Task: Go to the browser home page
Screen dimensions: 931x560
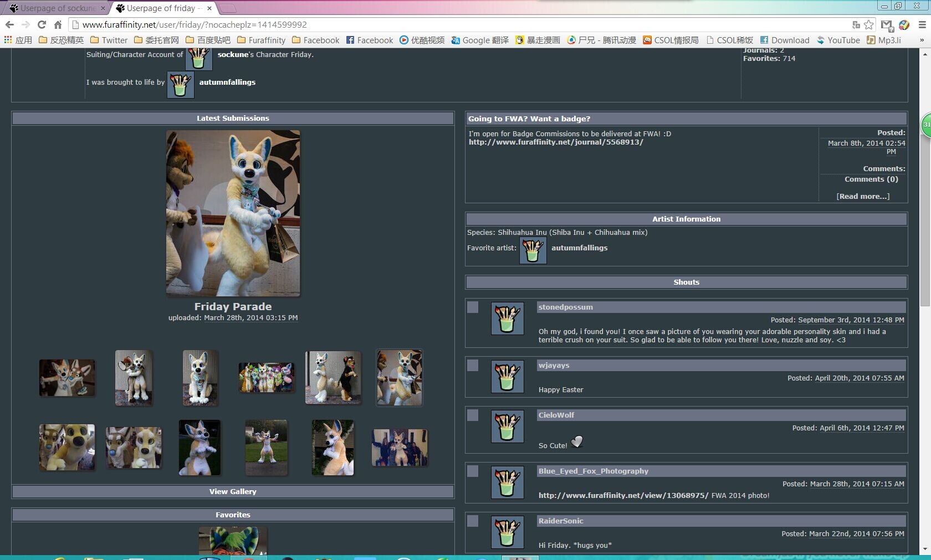Action: (x=58, y=24)
